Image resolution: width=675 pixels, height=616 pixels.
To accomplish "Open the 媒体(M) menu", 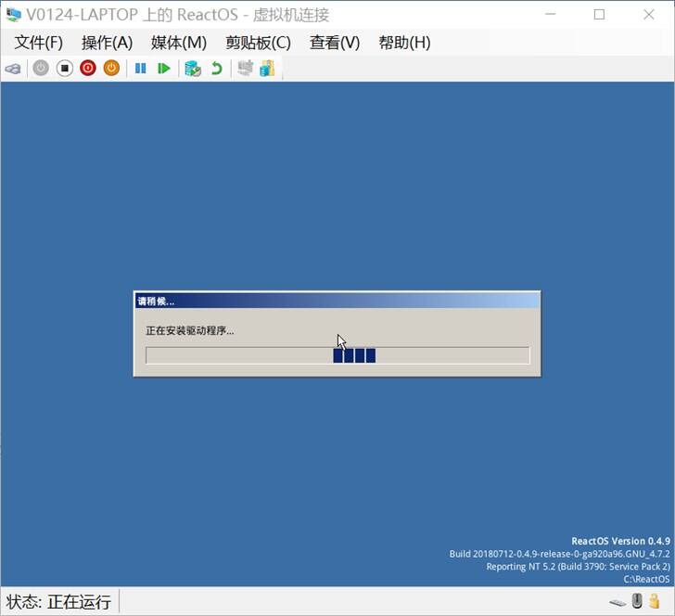I will coord(179,43).
